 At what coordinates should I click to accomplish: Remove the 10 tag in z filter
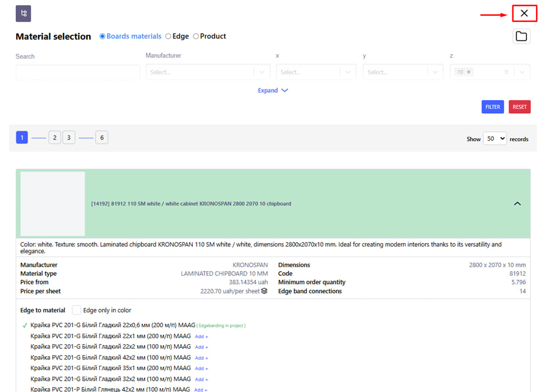coord(469,72)
